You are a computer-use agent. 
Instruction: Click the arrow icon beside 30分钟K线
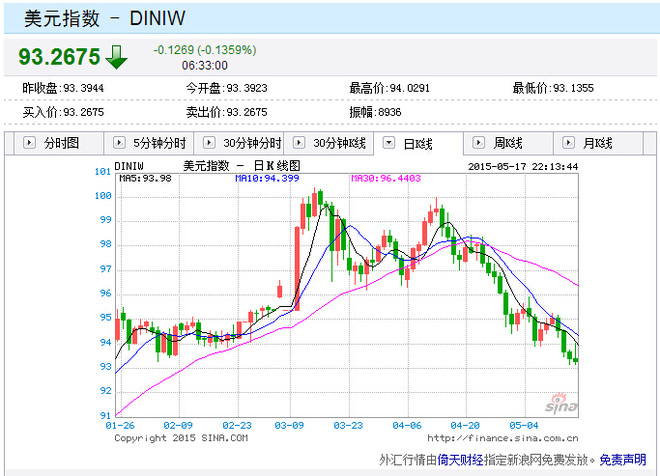coord(299,143)
